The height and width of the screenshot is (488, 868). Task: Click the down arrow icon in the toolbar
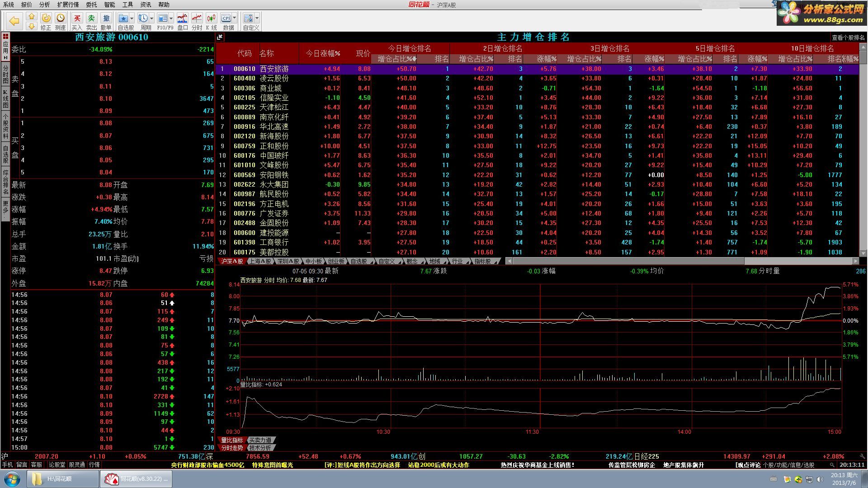31,26
